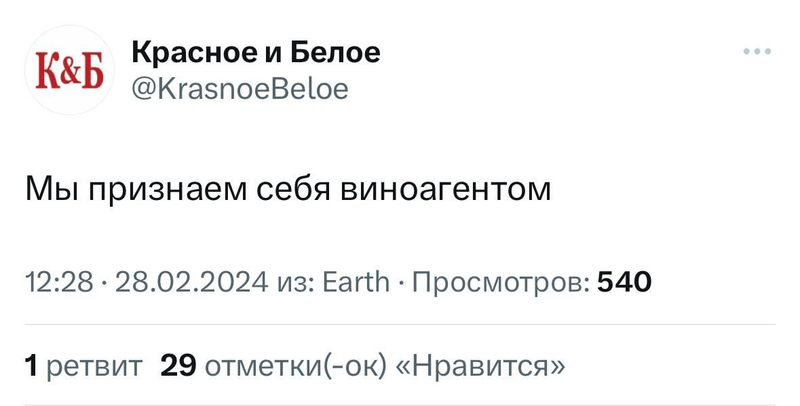Screen dimensions: 800x406
Task: Open the Красное и Белое display name
Action: [255, 52]
